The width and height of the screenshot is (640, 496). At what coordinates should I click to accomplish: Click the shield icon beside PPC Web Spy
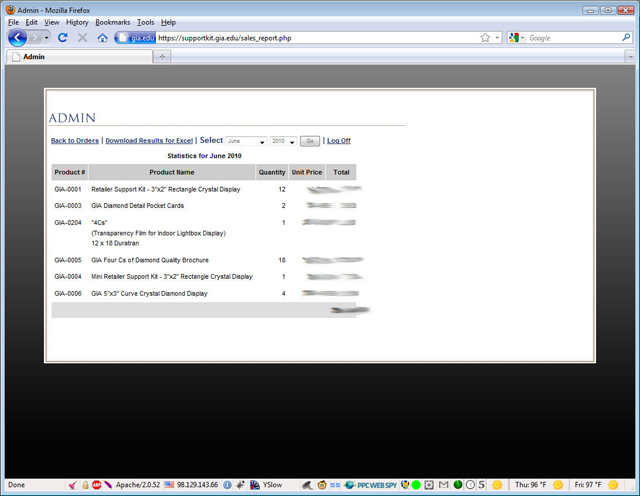coord(405,485)
